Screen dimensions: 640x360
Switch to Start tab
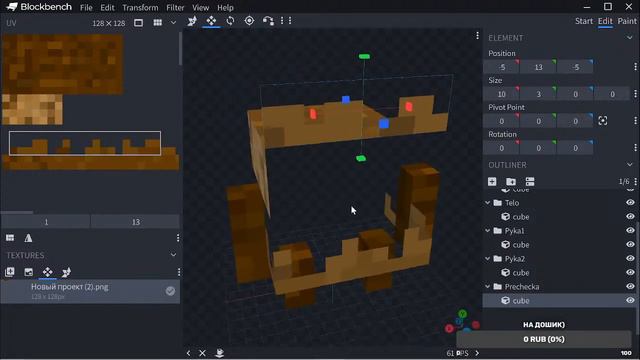pos(584,21)
